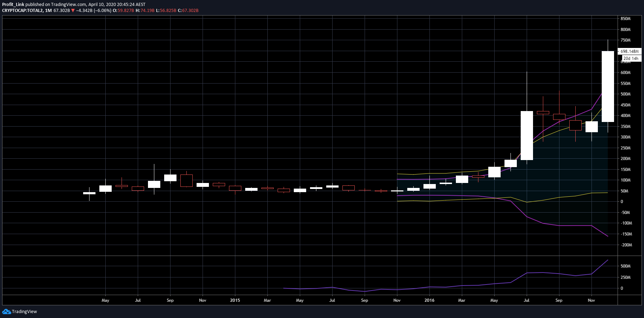Click the CRYPTOCAP:TOTAL2 symbol label
The image size is (644, 318).
click(x=23, y=11)
